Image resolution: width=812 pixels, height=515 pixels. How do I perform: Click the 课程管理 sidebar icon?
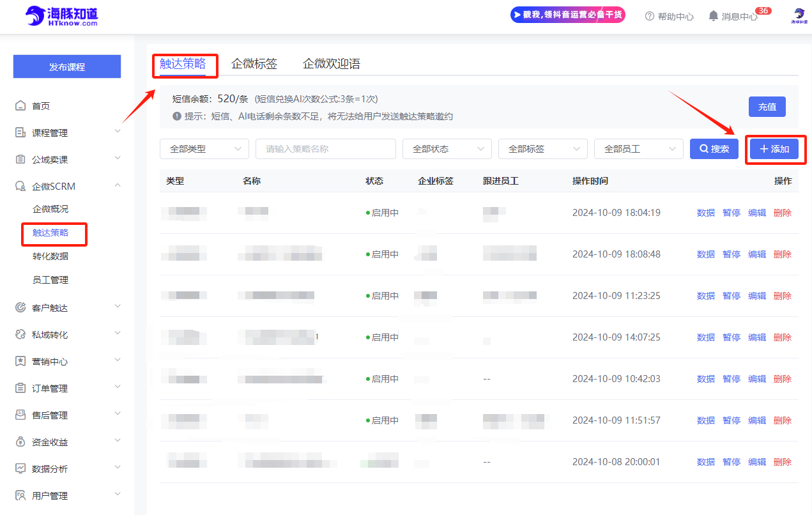click(20, 133)
